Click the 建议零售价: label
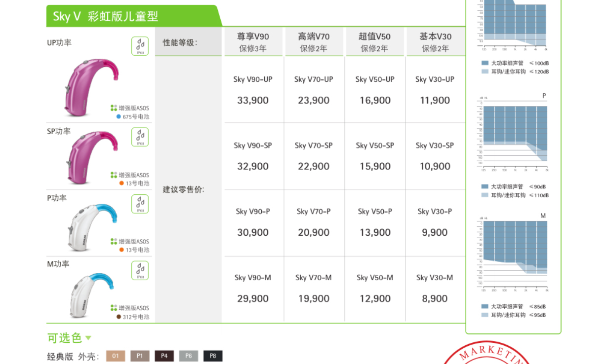Image resolution: width=607 pixels, height=364 pixels. [x=183, y=189]
